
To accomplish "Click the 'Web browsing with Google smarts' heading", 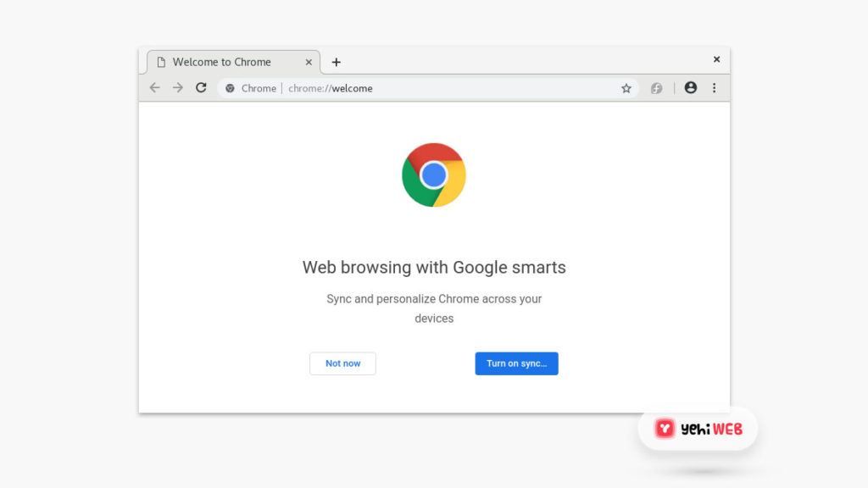I will (x=434, y=268).
